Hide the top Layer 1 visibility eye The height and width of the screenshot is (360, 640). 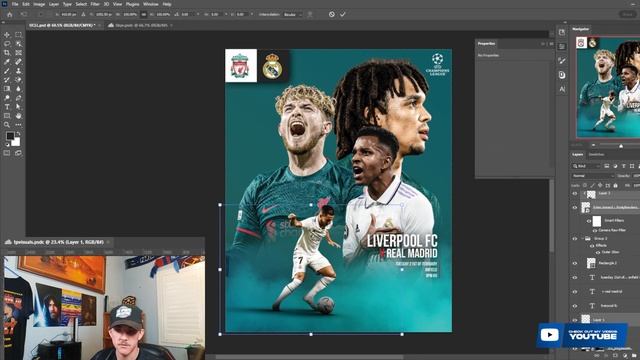coord(575,194)
